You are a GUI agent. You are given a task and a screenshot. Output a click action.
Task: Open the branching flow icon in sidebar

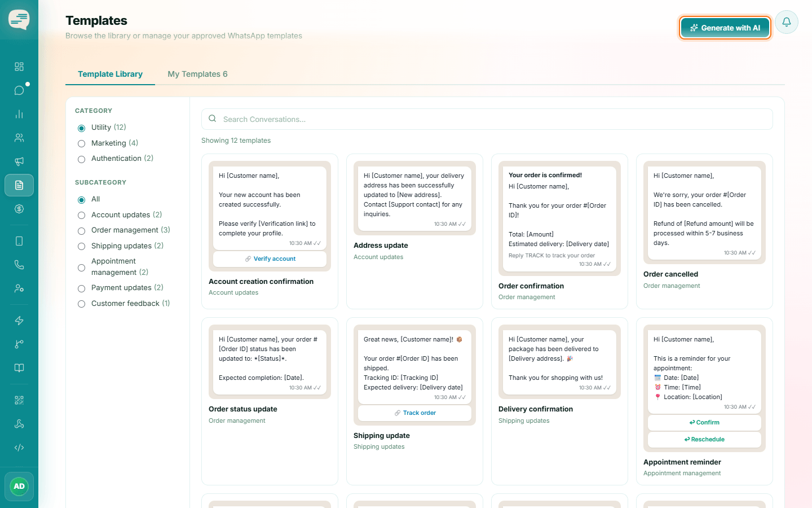click(19, 344)
